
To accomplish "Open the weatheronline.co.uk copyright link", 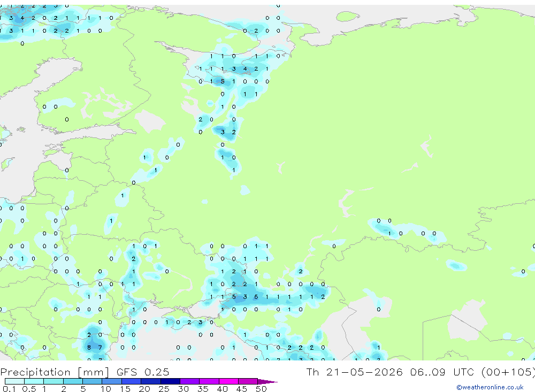I will (490, 387).
